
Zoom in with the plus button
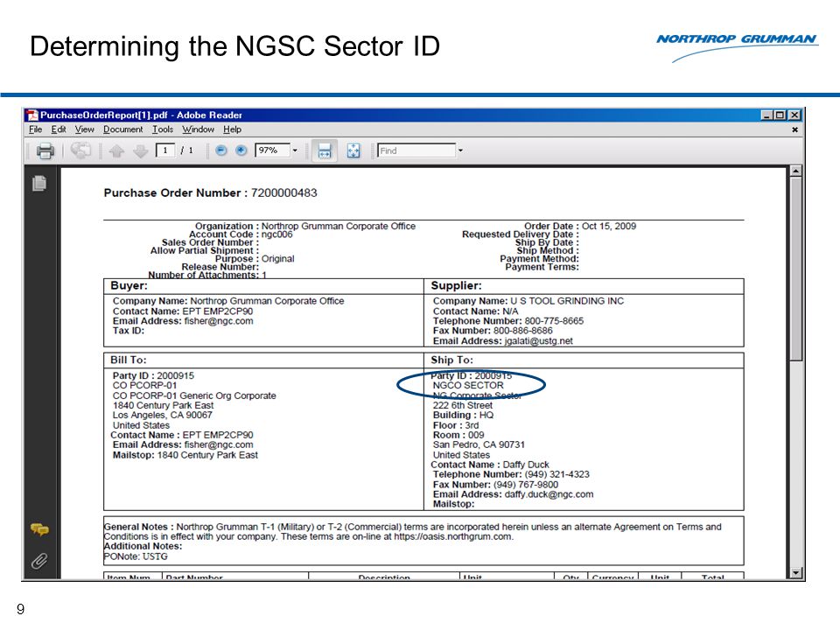[x=241, y=150]
